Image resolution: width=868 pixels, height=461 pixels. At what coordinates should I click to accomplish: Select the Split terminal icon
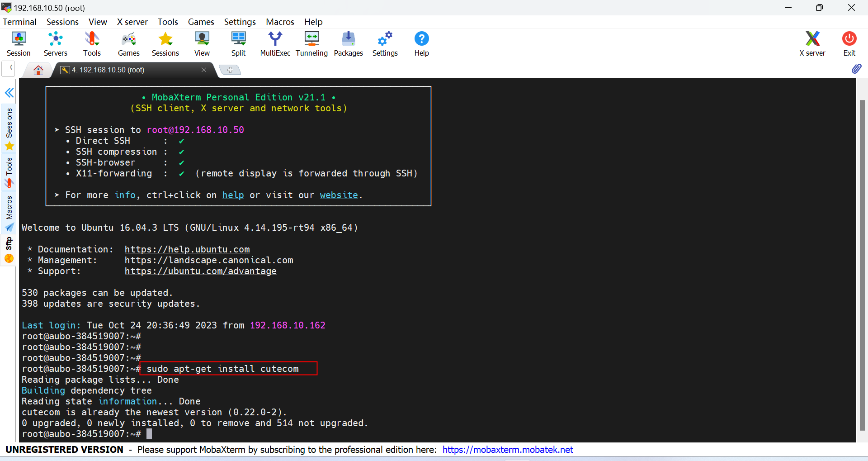coord(238,44)
